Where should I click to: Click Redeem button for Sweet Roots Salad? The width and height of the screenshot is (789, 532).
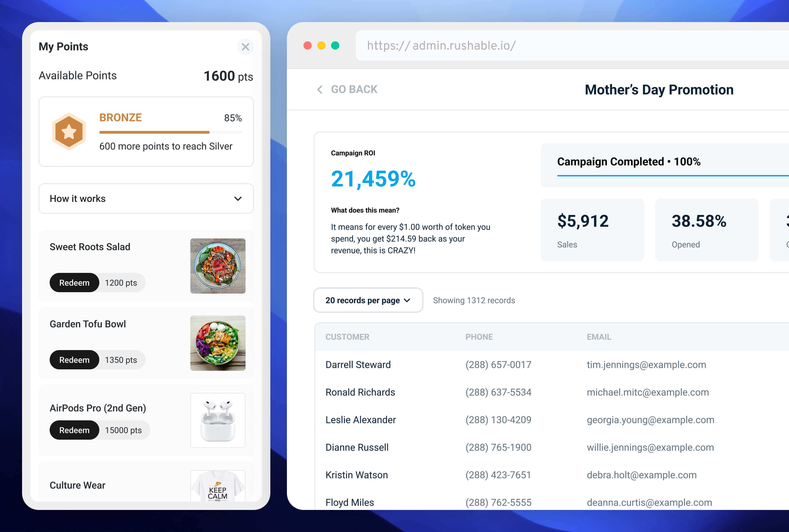(73, 282)
